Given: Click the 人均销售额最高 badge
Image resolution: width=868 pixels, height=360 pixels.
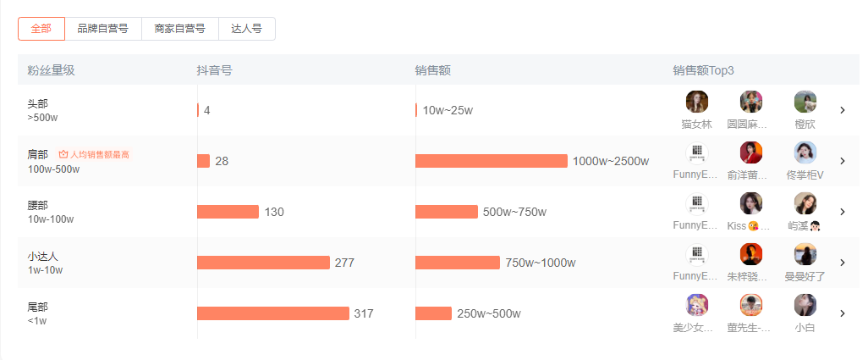Looking at the screenshot, I should point(94,154).
